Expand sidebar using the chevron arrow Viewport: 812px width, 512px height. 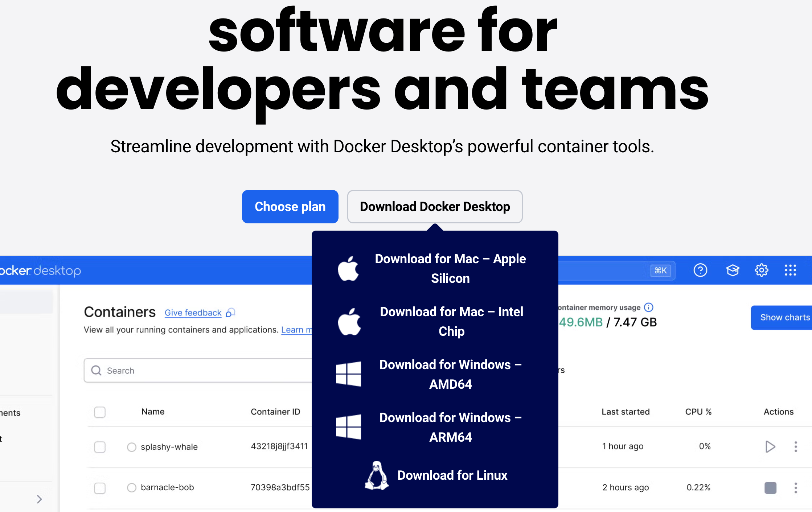pyautogui.click(x=40, y=499)
